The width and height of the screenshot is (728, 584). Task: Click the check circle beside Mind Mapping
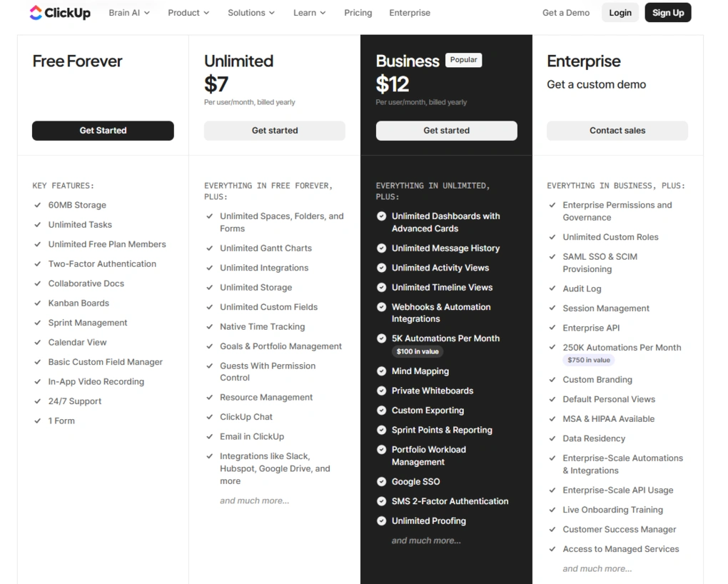[x=382, y=371]
